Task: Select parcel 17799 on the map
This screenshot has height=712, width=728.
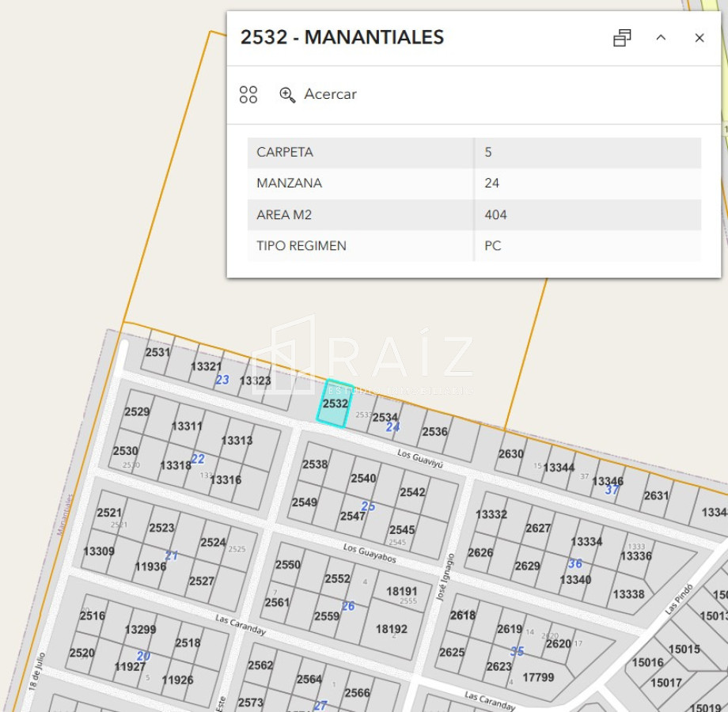Action: coord(538,678)
